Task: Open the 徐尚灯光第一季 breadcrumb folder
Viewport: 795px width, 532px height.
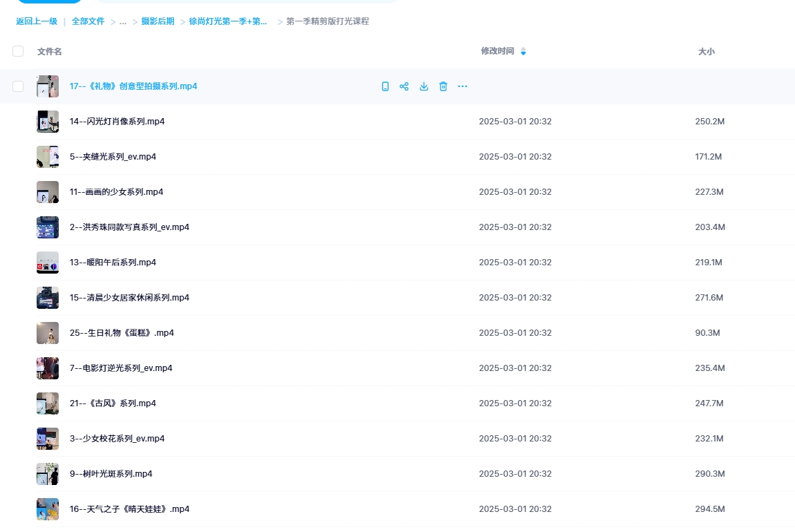Action: tap(228, 21)
